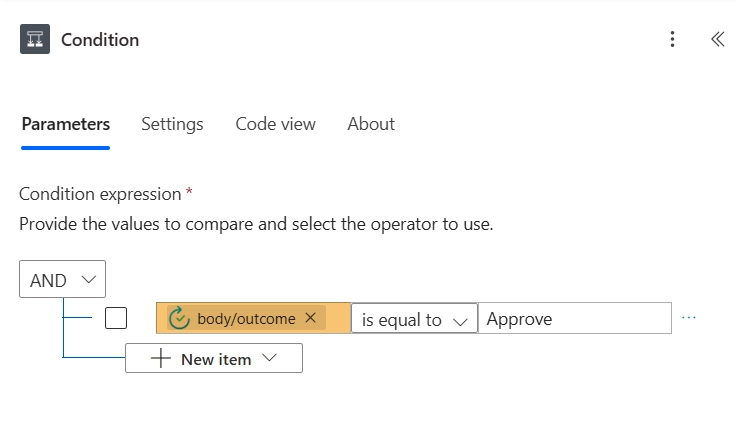Click the Condition expression label
The height and width of the screenshot is (439, 736).
click(x=100, y=194)
